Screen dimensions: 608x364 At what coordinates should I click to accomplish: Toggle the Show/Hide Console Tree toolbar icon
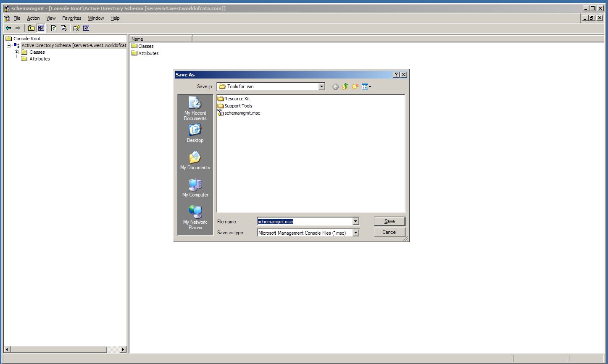41,28
